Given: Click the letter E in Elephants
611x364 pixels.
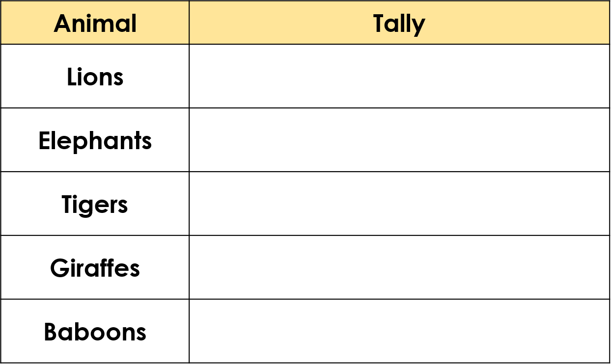Looking at the screenshot, I should 45,140.
